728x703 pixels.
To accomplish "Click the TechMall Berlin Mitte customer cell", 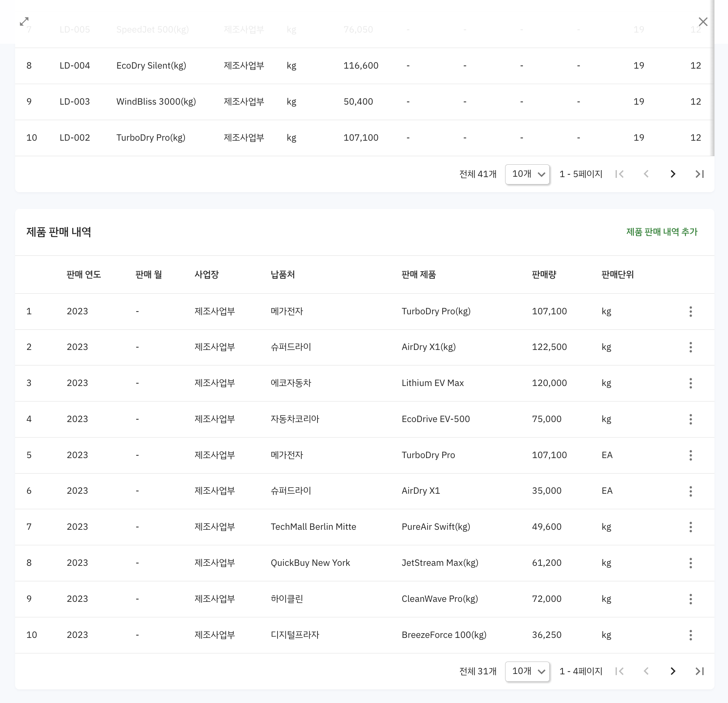I will pyautogui.click(x=313, y=527).
